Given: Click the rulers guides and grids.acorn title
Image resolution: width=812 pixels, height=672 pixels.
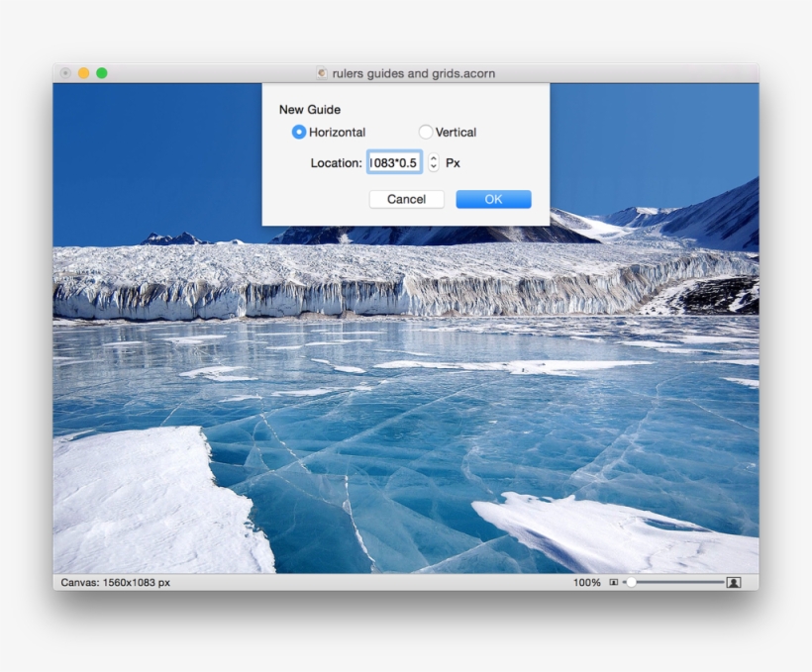Looking at the screenshot, I should [x=416, y=73].
